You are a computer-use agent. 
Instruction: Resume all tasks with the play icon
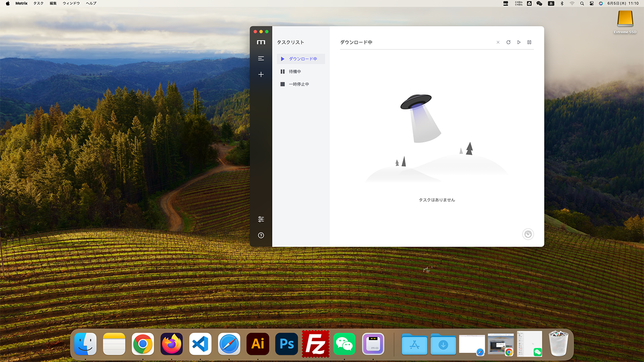(x=518, y=42)
